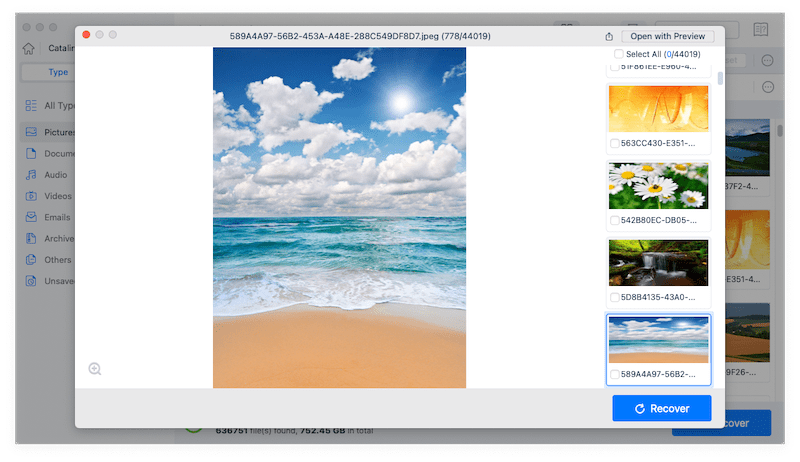Select the orange abstract thumbnail

(x=658, y=109)
